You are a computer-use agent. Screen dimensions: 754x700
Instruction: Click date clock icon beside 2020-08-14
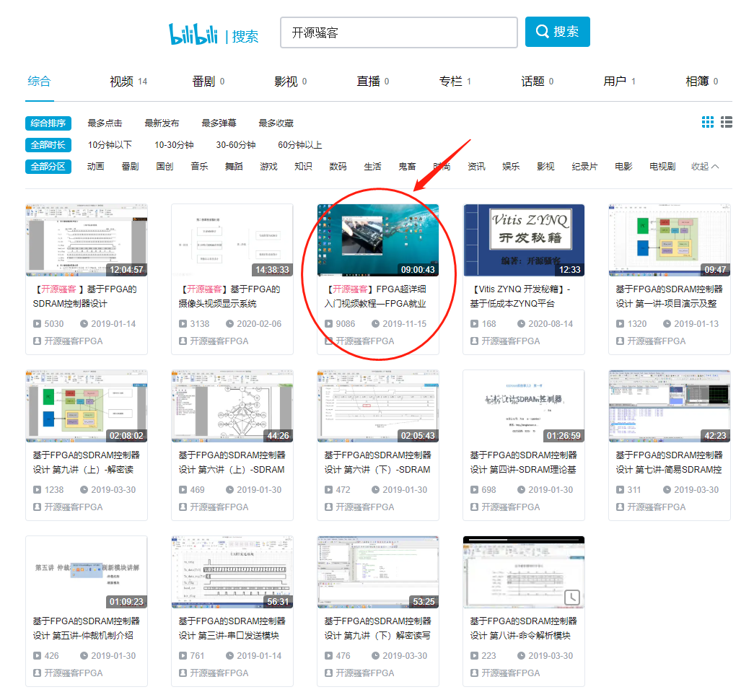[521, 324]
